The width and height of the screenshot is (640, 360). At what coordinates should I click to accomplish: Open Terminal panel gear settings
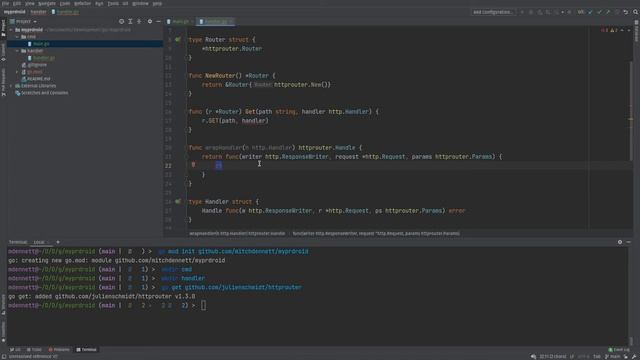pos(620,242)
